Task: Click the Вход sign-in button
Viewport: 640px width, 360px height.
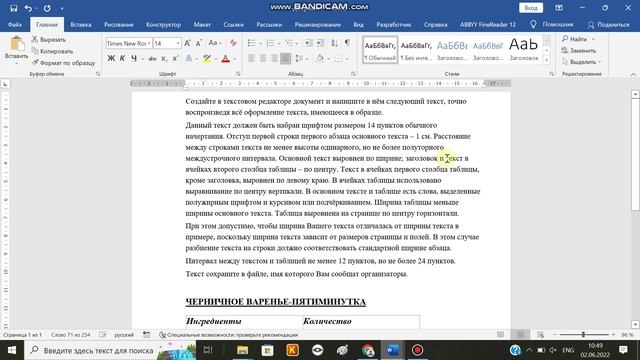Action: pos(531,8)
